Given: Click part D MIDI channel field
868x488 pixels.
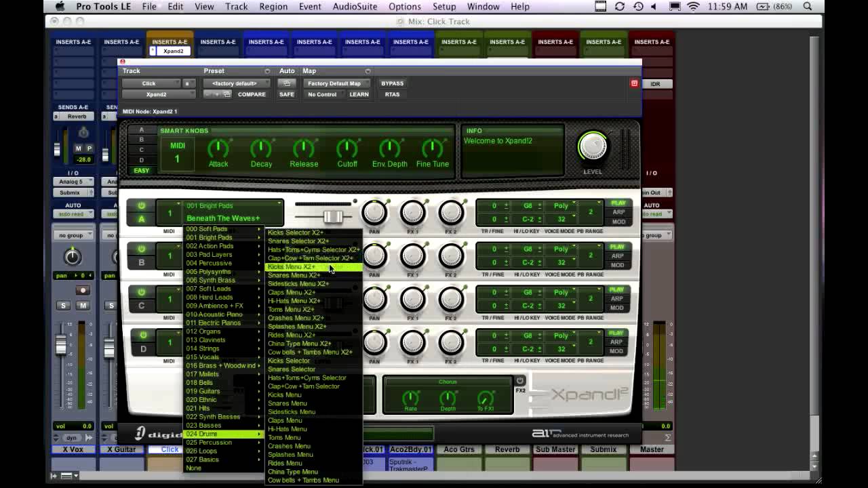Looking at the screenshot, I should [170, 342].
